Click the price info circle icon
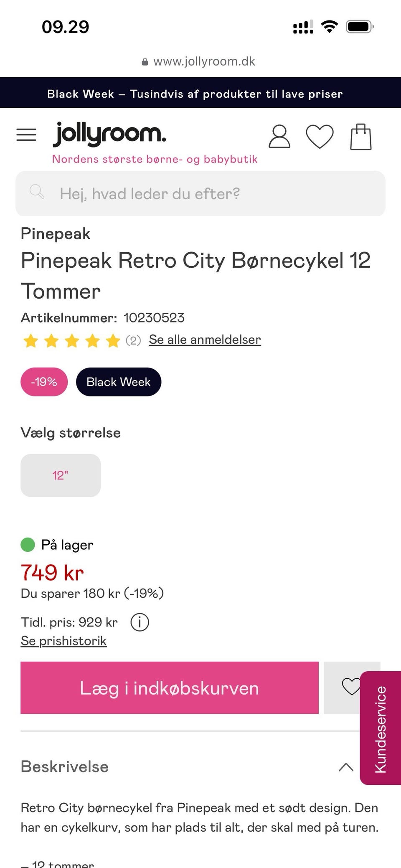Screen dimensions: 401x868 coord(140,622)
